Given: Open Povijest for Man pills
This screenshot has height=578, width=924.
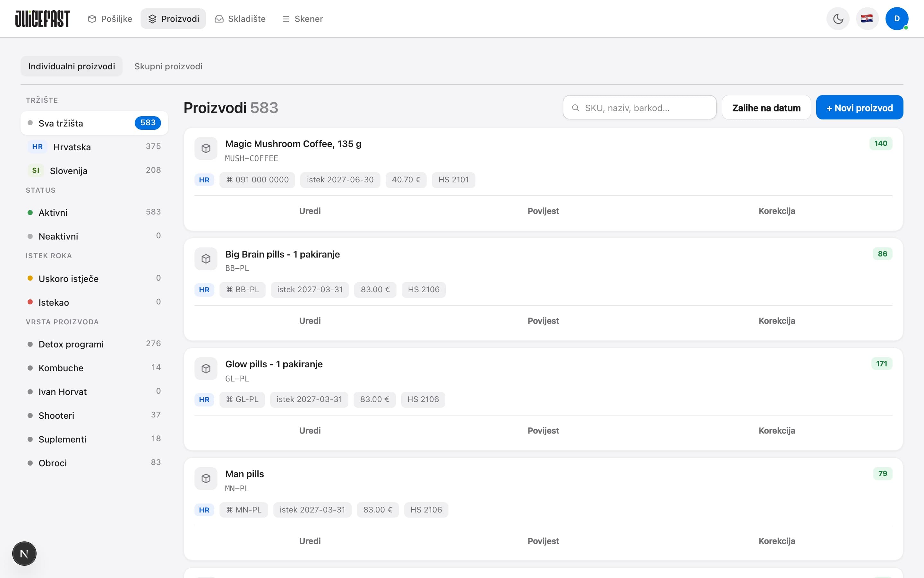Looking at the screenshot, I should [x=543, y=541].
